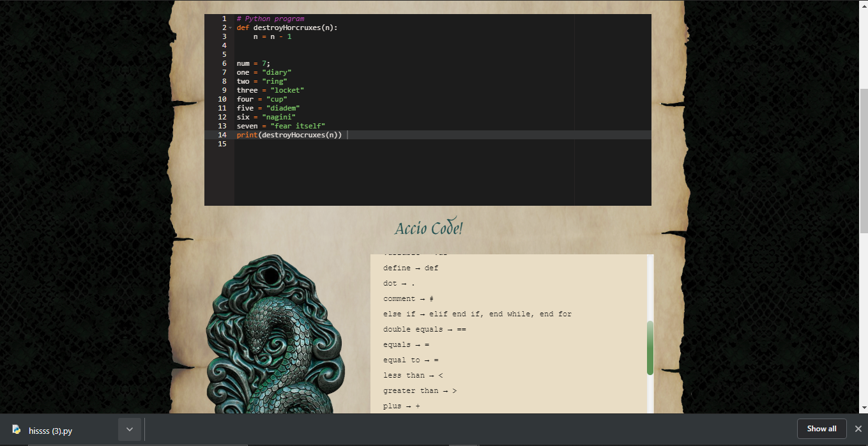The height and width of the screenshot is (446, 868).
Task: Click the 'def destroyHorcruxes(n):' line
Action: [287, 27]
